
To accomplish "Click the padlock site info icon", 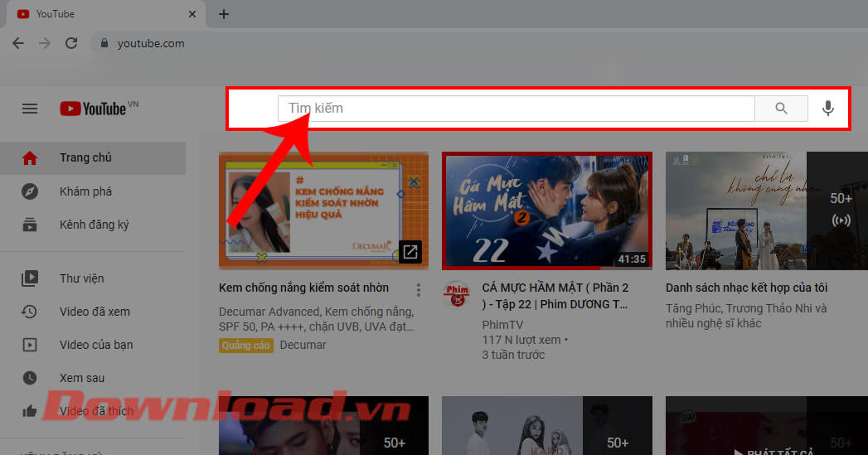I will 104,42.
